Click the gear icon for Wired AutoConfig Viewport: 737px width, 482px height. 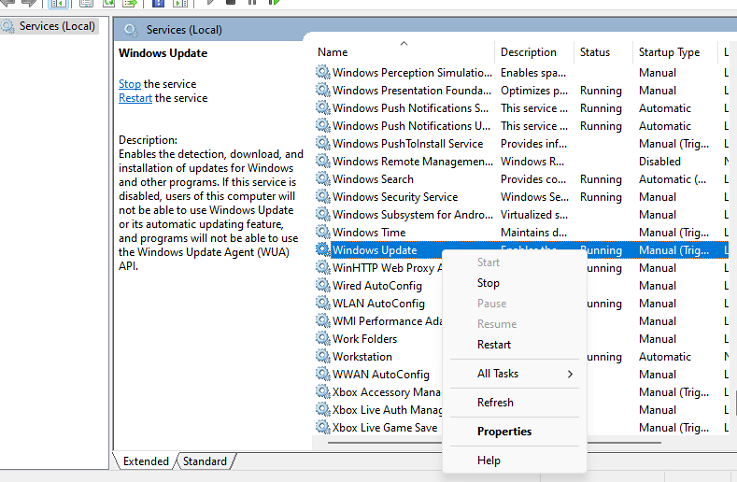click(x=322, y=285)
